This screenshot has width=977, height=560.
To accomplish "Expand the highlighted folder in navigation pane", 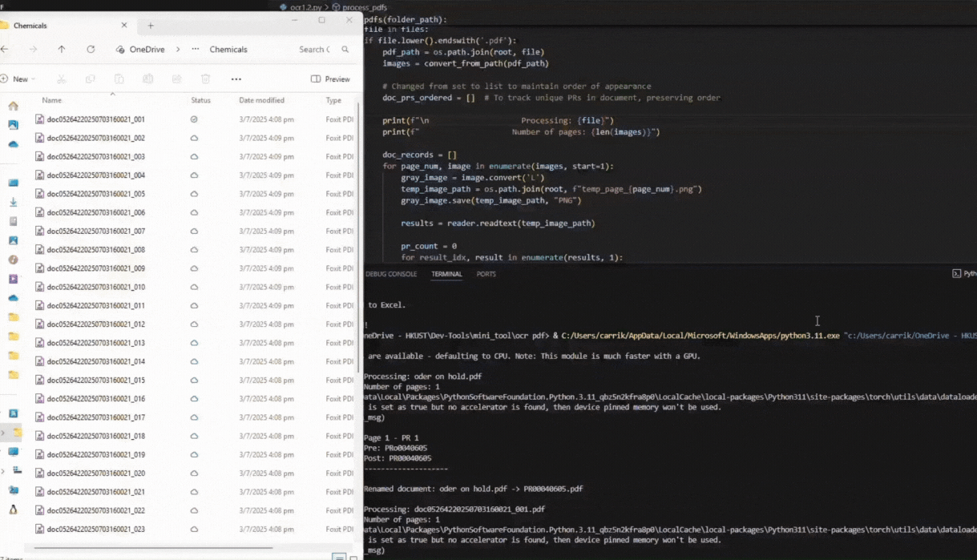I will tap(2, 433).
